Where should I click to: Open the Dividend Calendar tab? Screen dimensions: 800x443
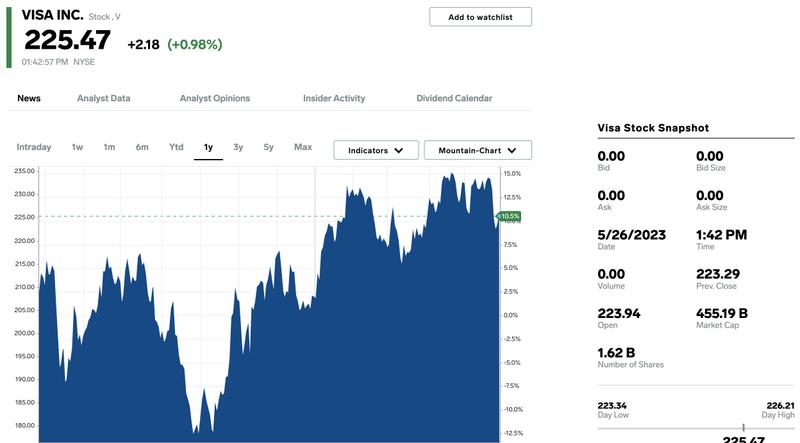coord(454,98)
